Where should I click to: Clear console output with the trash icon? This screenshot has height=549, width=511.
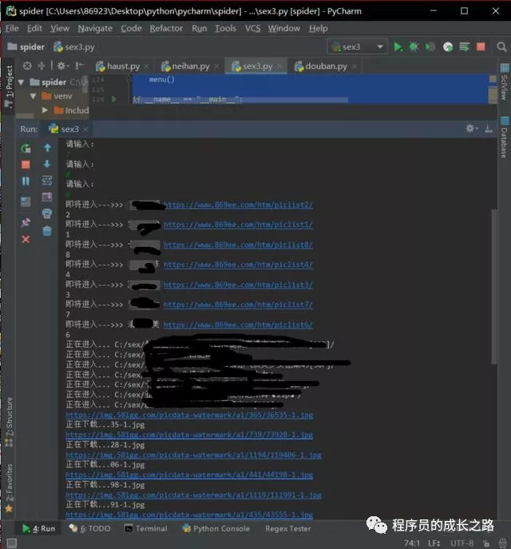tap(47, 231)
